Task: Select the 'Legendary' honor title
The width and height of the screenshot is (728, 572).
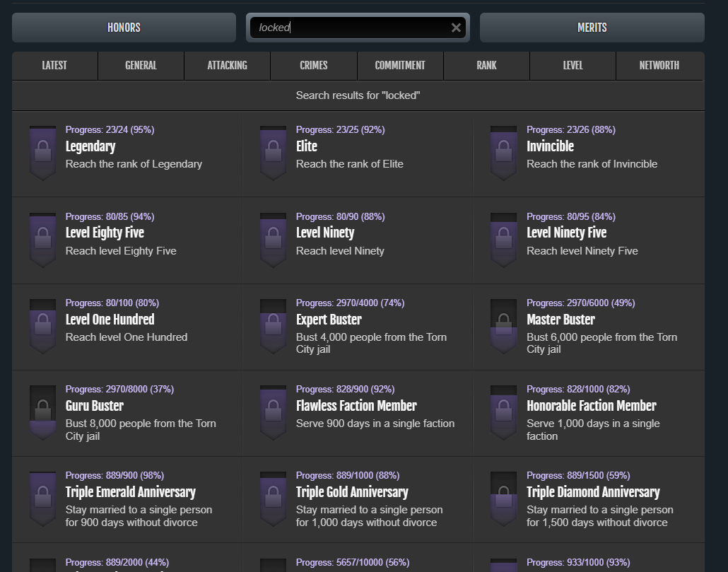Action: coord(90,146)
